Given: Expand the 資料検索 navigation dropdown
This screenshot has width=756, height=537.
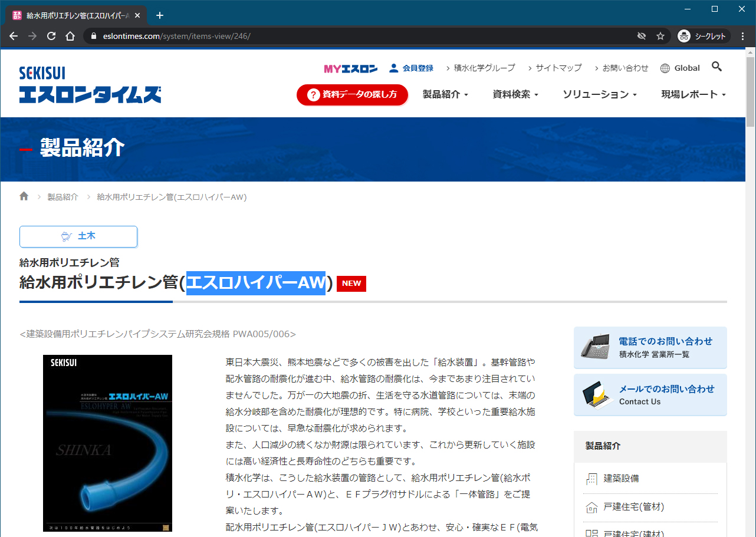Looking at the screenshot, I should [515, 94].
